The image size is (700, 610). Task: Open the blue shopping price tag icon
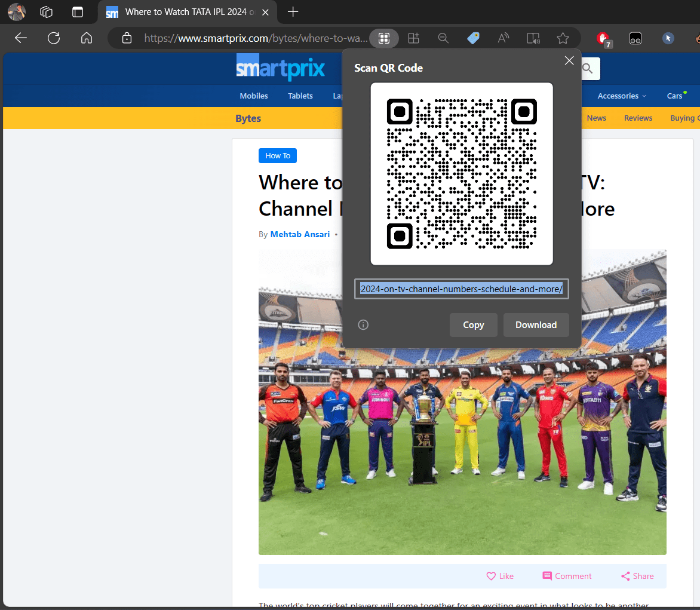(x=473, y=38)
